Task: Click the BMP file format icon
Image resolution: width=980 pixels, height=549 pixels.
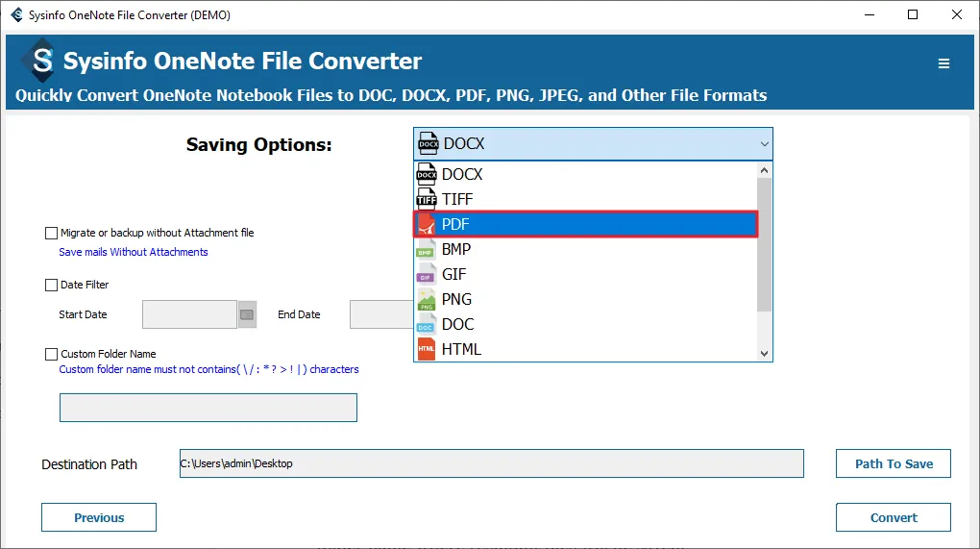Action: 426,249
